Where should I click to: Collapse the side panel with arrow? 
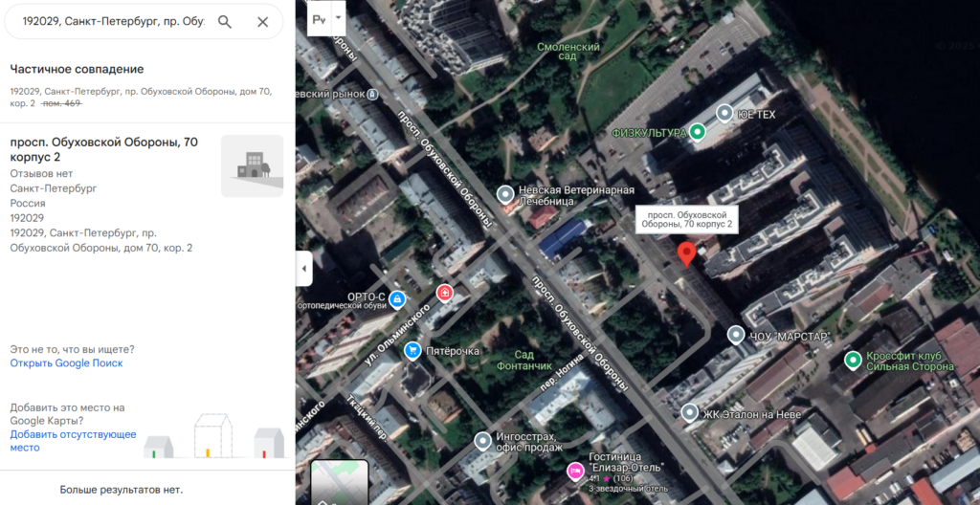coord(304,269)
